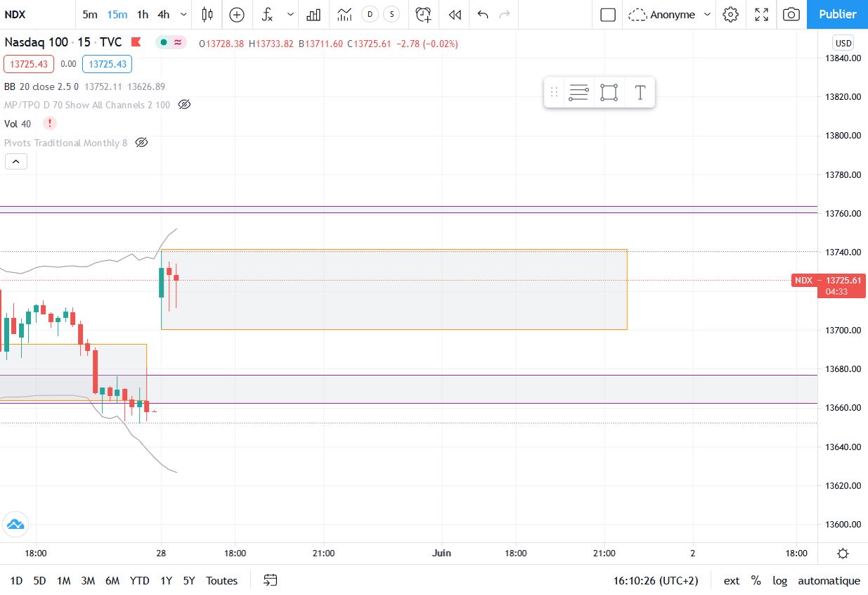868x595 pixels.
Task: Select the 4h timeframe
Action: (x=164, y=14)
